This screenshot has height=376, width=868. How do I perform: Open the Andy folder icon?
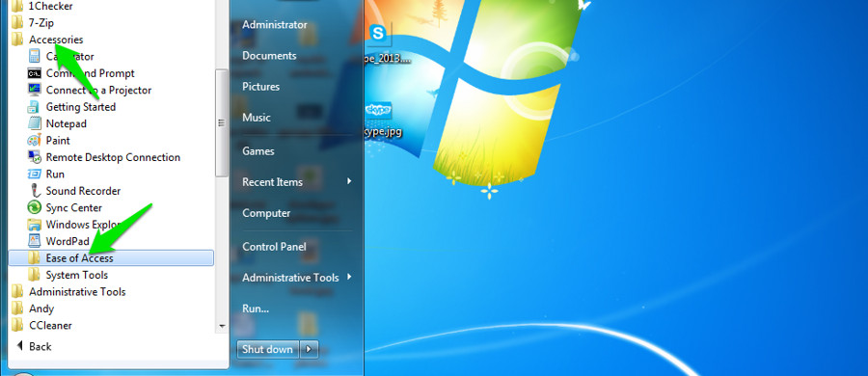[17, 309]
